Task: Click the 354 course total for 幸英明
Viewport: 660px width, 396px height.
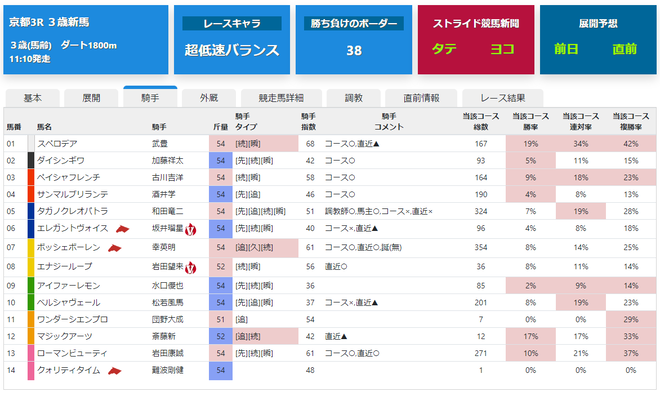Action: [x=481, y=247]
